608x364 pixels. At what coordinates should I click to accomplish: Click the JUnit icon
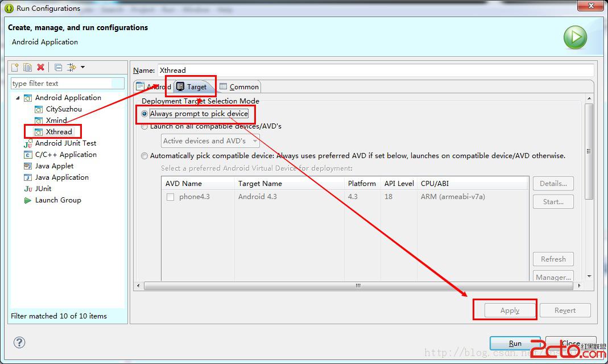(28, 189)
